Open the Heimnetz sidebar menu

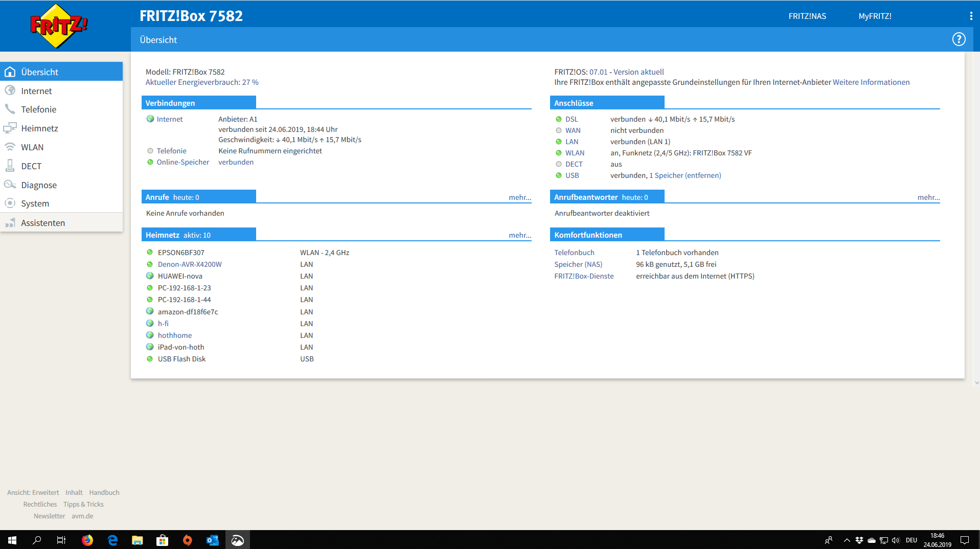point(61,128)
